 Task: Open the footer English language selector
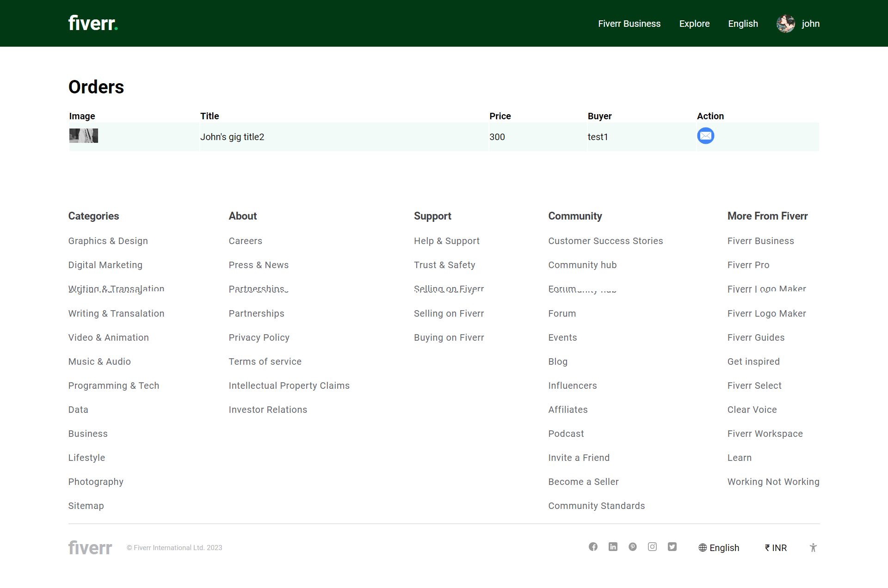click(x=719, y=548)
